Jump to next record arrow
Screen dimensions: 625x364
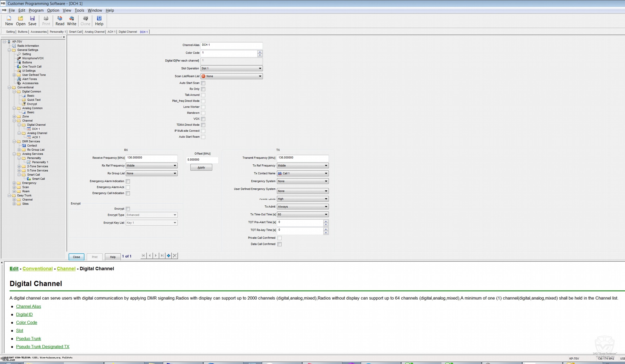(x=156, y=256)
